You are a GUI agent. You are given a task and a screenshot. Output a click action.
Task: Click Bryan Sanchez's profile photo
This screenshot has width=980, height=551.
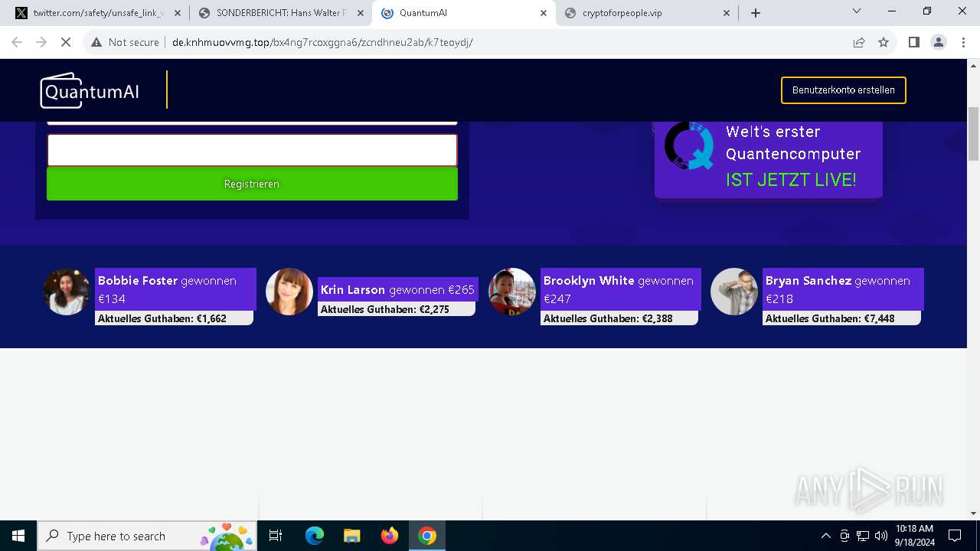click(x=734, y=292)
